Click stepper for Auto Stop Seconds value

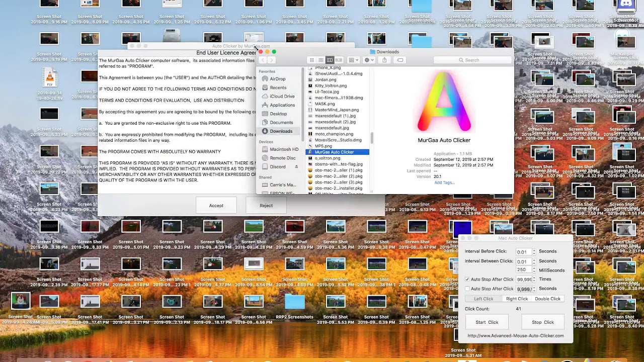tap(534, 289)
